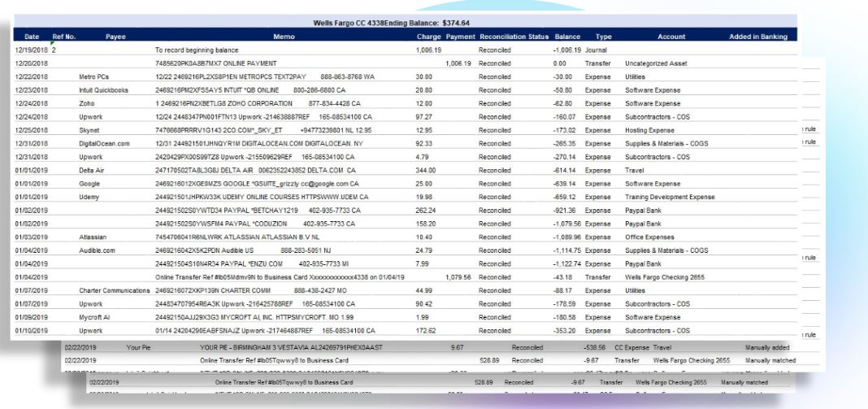Select the date cell 12/19/2018
This screenshot has width=868, height=409.
[x=32, y=50]
